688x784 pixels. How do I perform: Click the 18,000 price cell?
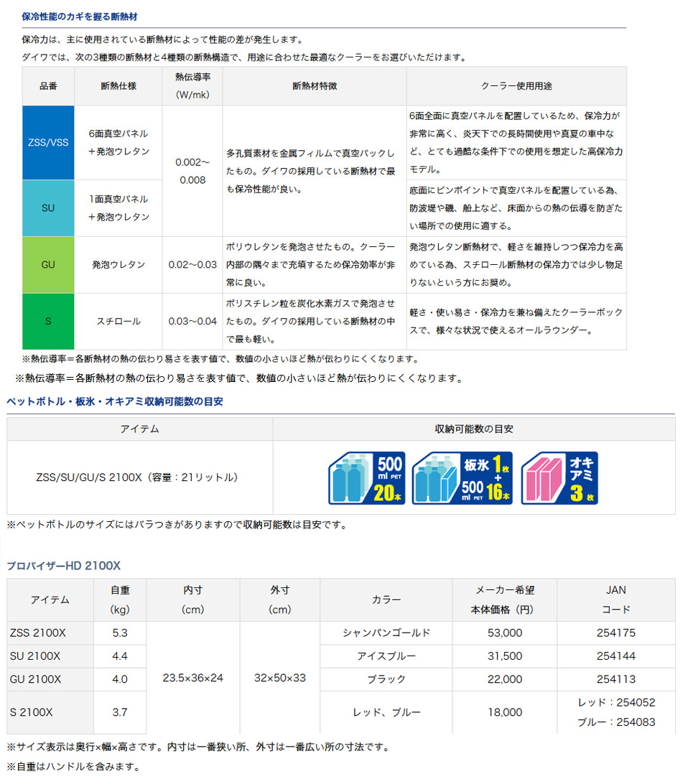[x=505, y=712]
